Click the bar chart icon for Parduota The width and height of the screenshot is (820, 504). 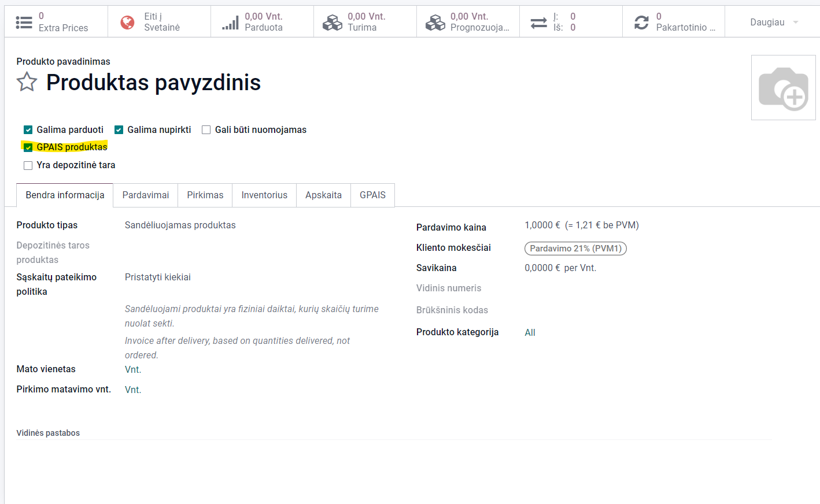point(230,22)
